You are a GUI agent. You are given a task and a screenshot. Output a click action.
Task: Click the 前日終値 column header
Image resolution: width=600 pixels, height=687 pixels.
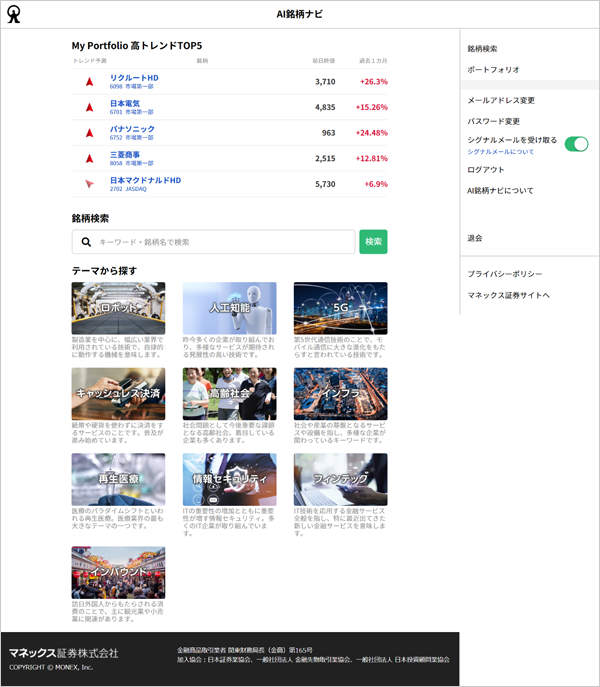click(x=323, y=60)
